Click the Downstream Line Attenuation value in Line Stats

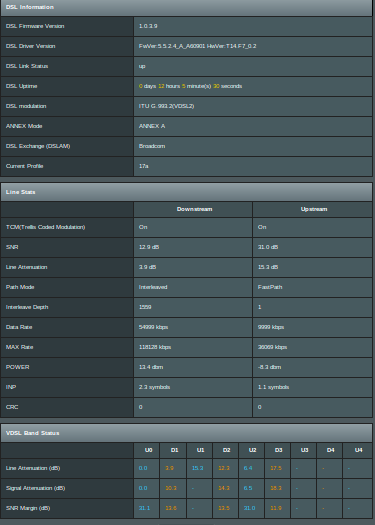coord(147,267)
